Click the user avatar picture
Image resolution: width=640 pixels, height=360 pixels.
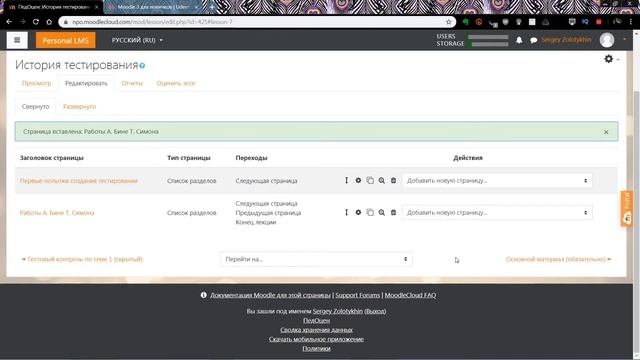pyautogui.click(x=607, y=40)
